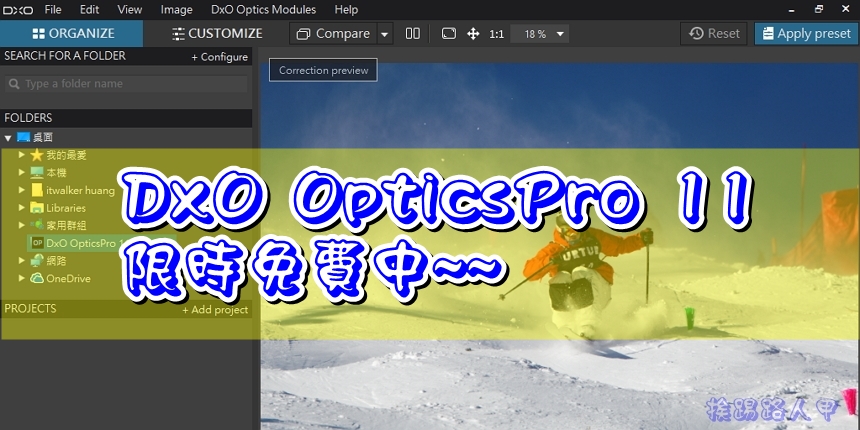The image size is (860, 430).
Task: Expand the Libraries node
Action: [21, 207]
